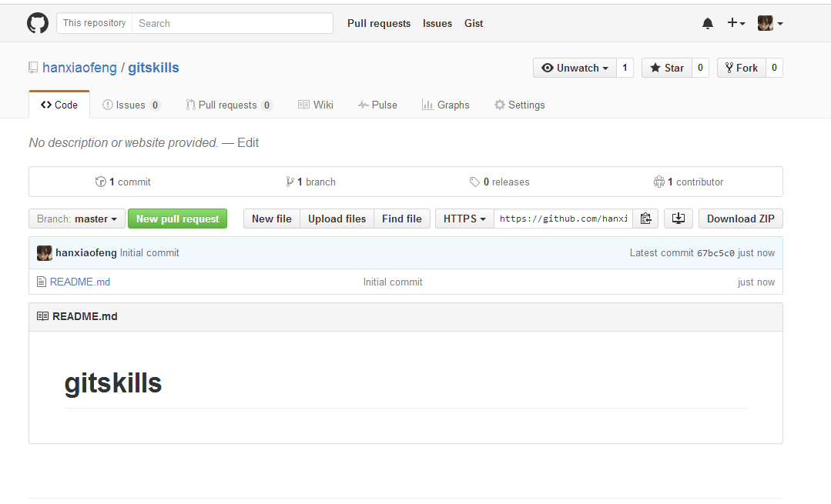Fork the gitskills repository
The image size is (831, 504).
[742, 68]
